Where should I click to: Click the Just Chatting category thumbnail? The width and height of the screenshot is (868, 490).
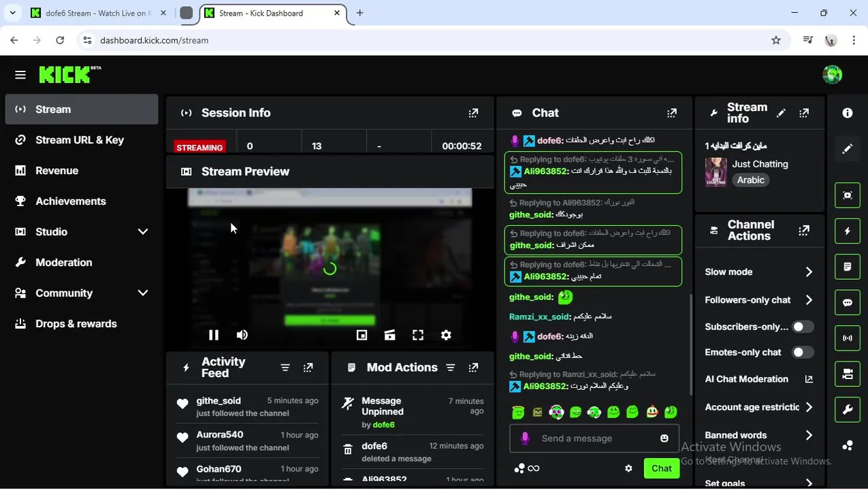[x=716, y=172]
